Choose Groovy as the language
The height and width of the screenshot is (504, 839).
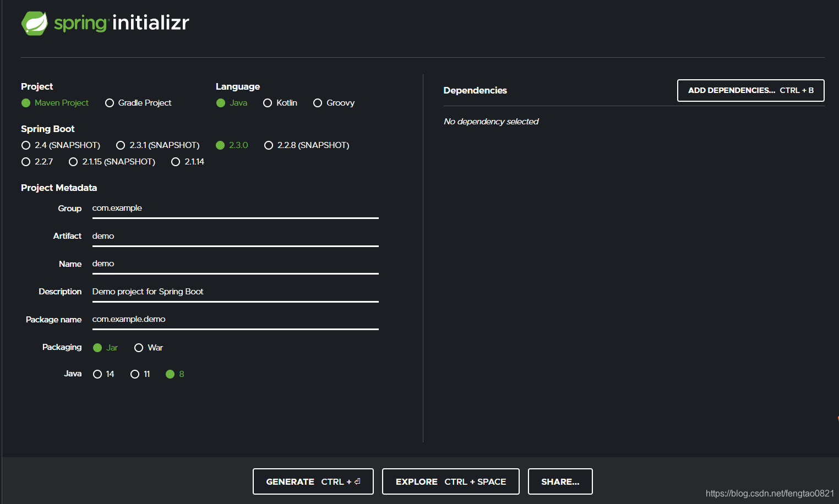point(334,103)
